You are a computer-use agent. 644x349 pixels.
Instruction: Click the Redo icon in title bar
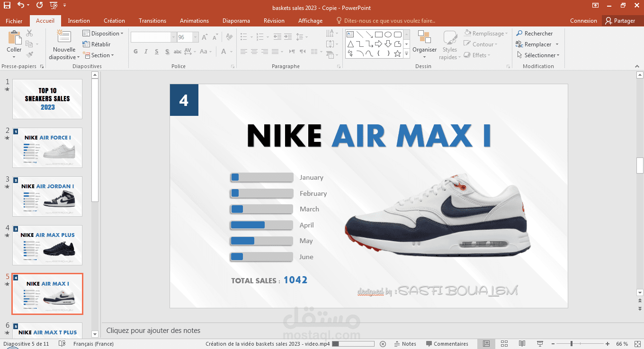(39, 6)
